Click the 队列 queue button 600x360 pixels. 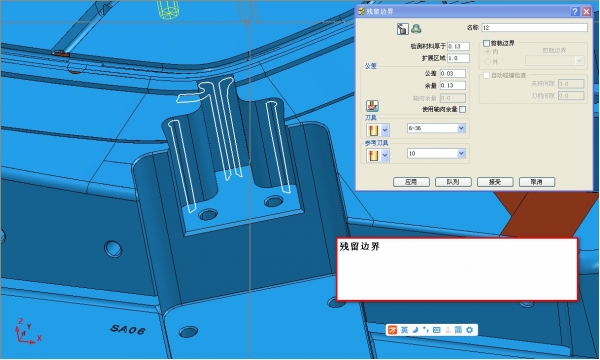(453, 182)
